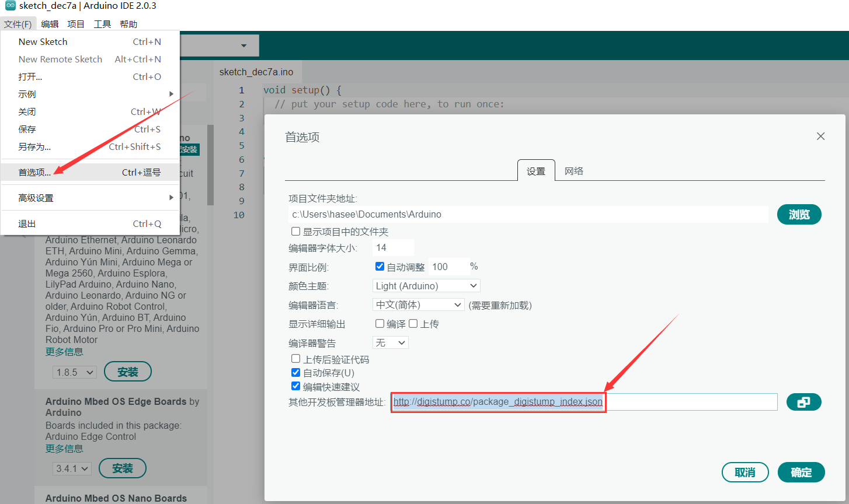The width and height of the screenshot is (849, 504).
Task: Click 取消 to cancel preferences
Action: [745, 473]
